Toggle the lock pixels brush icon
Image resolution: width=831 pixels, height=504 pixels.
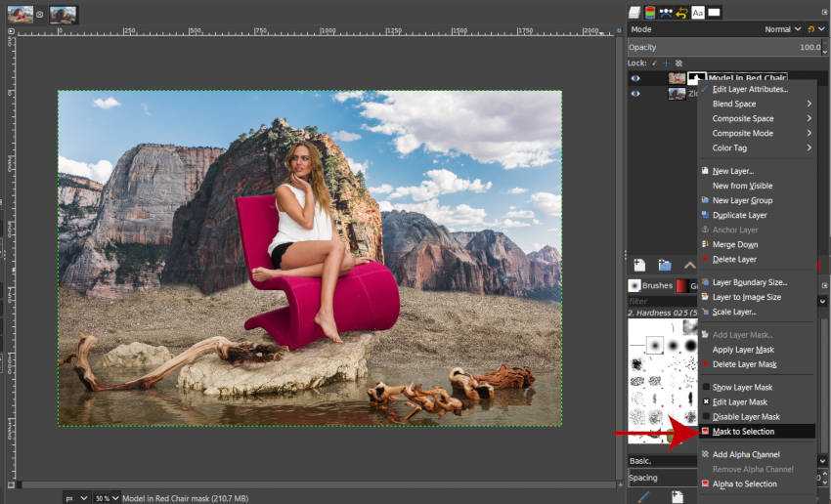tap(653, 63)
